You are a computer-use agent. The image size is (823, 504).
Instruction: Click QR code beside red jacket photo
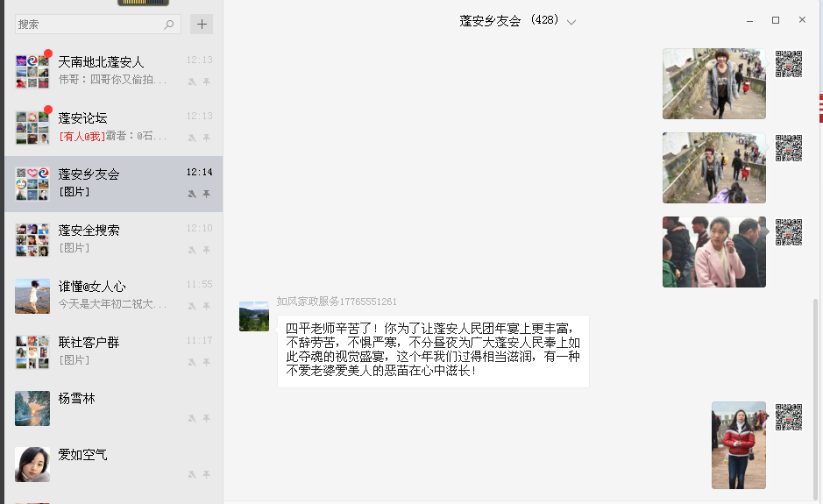(789, 417)
